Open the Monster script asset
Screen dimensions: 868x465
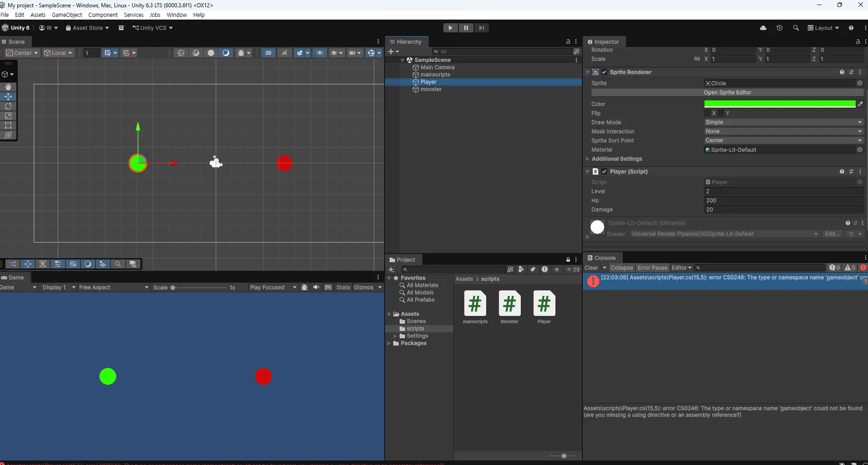tap(509, 304)
